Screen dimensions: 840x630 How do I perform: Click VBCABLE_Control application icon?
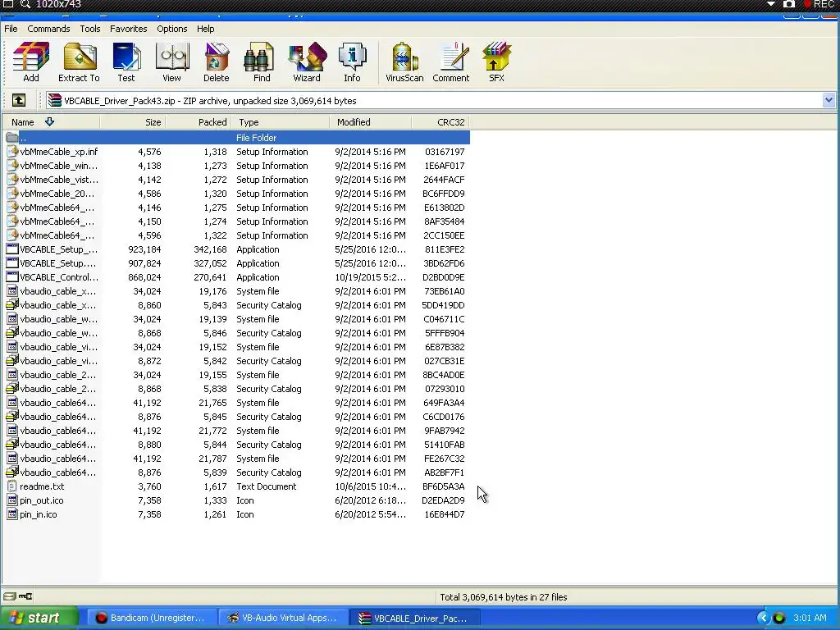point(12,277)
